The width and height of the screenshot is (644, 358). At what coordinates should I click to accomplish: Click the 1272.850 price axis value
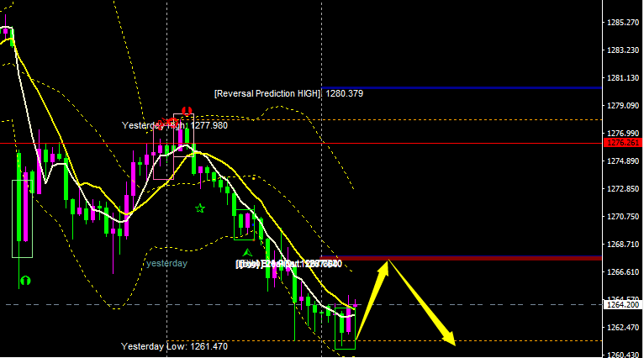(x=623, y=189)
